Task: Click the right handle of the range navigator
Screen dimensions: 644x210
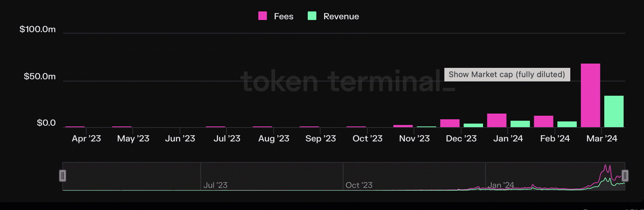Action: click(625, 176)
